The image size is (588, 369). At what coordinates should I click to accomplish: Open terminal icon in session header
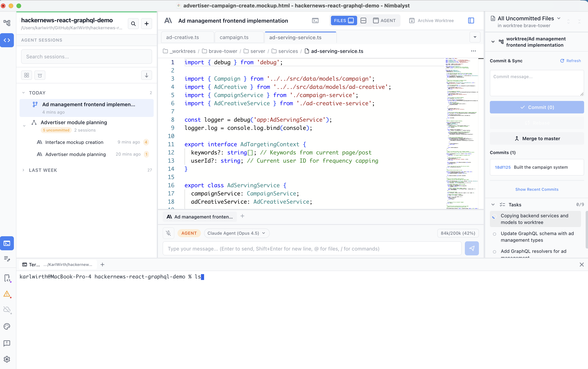pyautogui.click(x=315, y=21)
